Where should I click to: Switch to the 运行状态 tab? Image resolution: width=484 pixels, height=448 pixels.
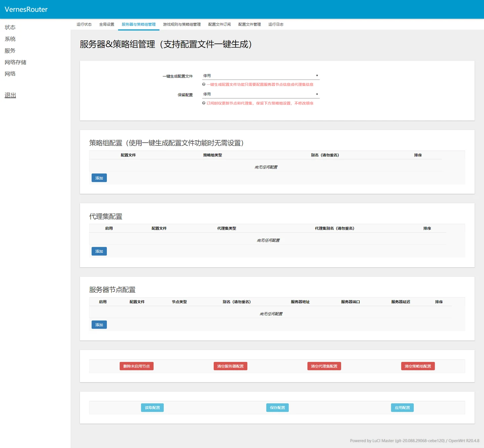point(84,24)
